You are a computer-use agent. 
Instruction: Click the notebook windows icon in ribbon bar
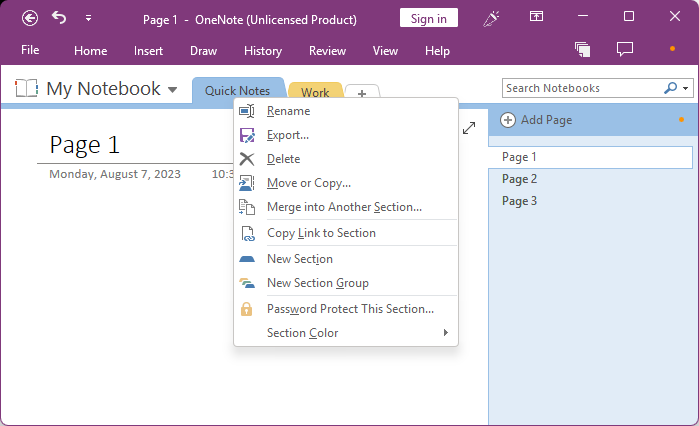point(582,49)
